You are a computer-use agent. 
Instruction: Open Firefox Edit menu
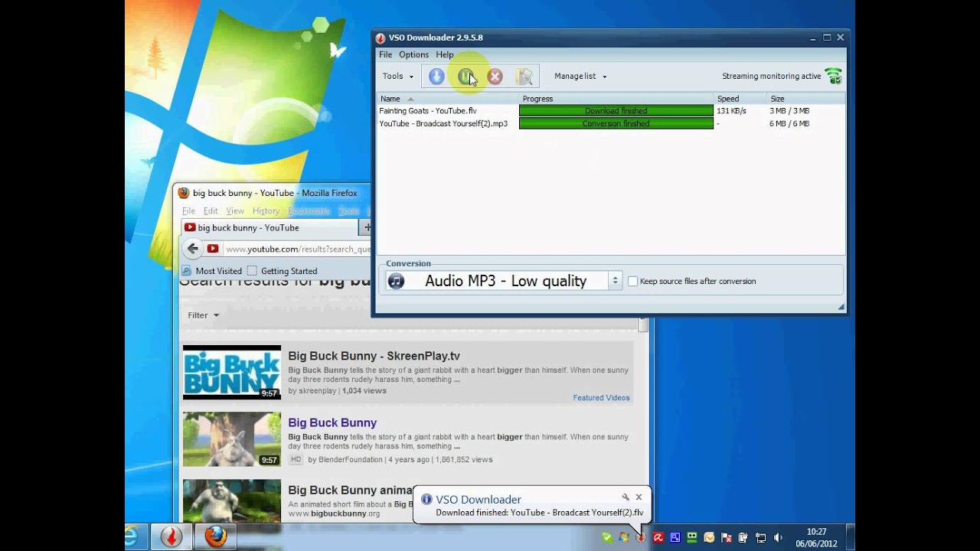pos(211,211)
